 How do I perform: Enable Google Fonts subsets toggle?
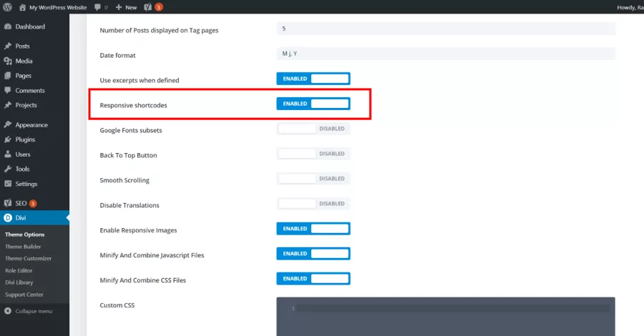pyautogui.click(x=313, y=129)
